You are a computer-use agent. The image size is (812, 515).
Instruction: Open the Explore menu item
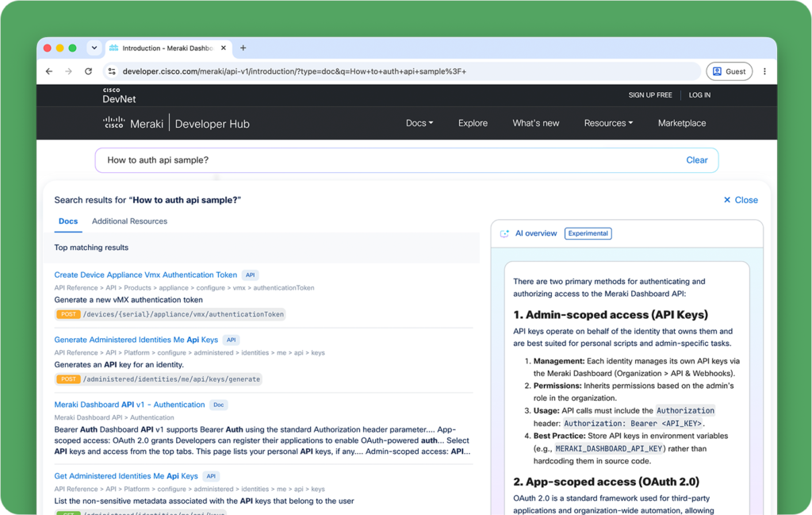pos(473,123)
